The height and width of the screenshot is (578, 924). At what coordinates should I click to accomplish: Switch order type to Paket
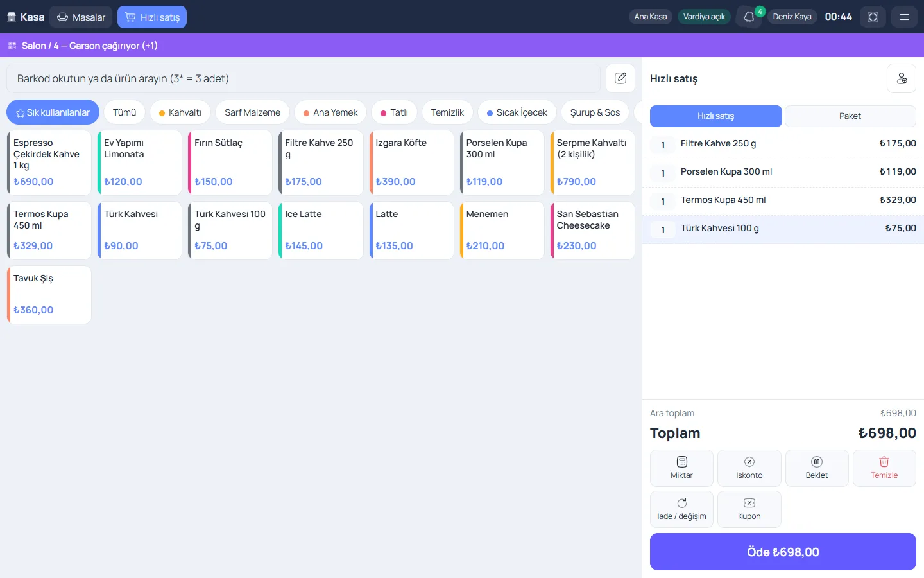(850, 116)
